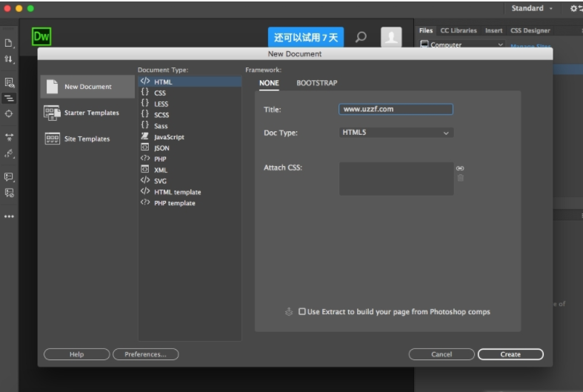Open the CC Libraries panel tab

(459, 30)
